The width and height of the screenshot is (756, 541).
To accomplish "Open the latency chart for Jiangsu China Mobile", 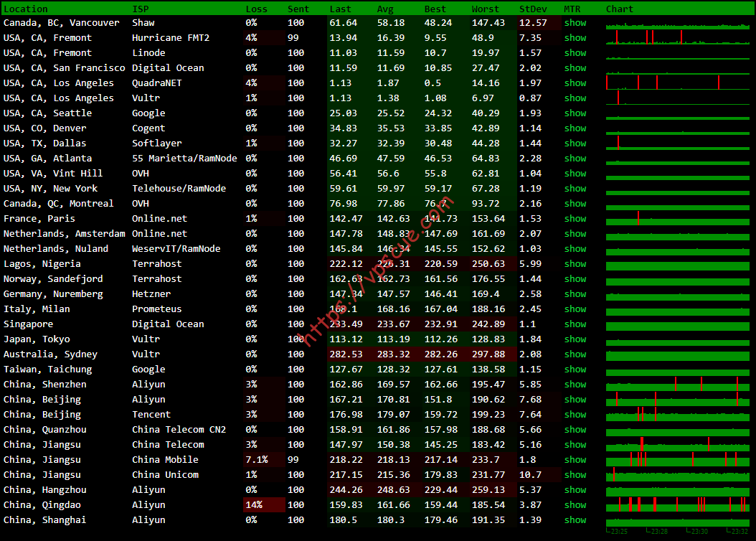I will 678,459.
